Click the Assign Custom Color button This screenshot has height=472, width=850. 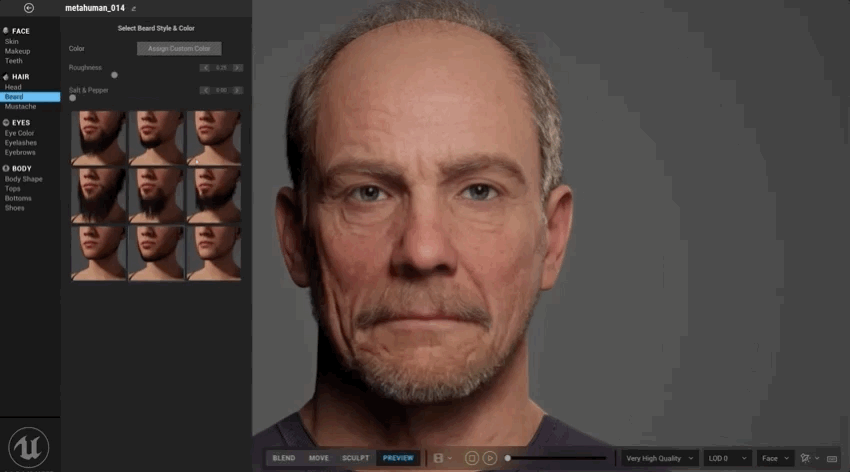pyautogui.click(x=179, y=49)
